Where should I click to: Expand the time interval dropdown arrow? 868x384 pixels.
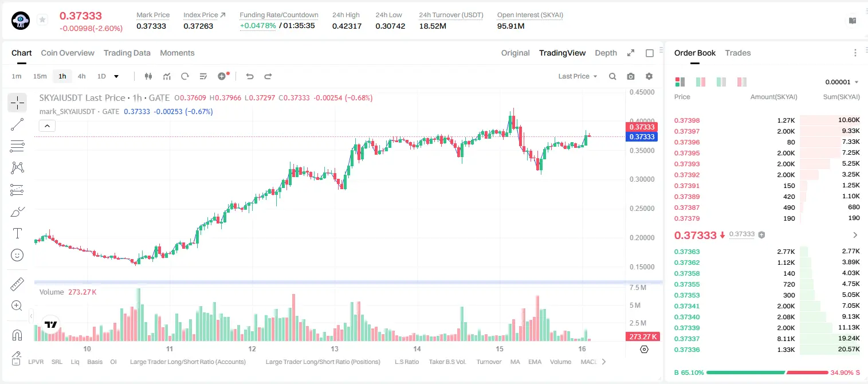pyautogui.click(x=116, y=76)
